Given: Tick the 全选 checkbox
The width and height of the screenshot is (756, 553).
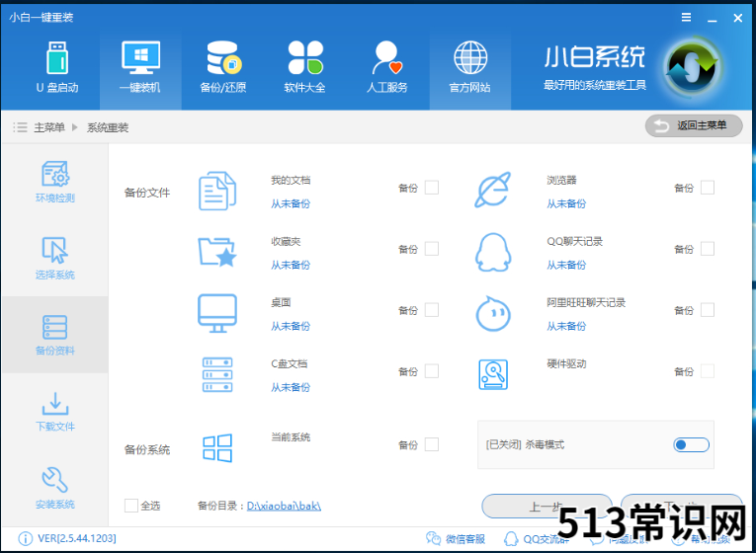Looking at the screenshot, I should pyautogui.click(x=131, y=506).
